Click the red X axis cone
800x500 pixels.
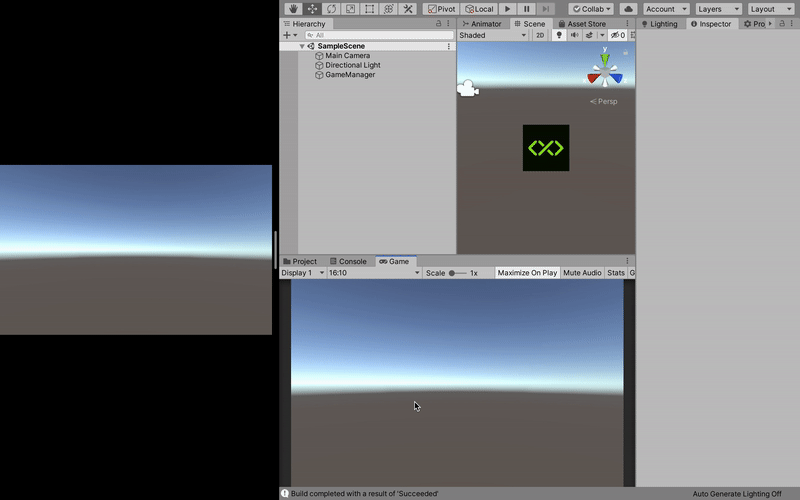tap(593, 78)
